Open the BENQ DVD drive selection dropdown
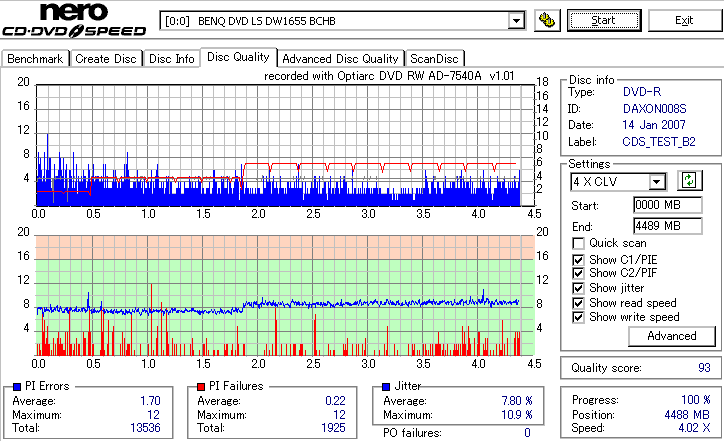 pos(516,21)
